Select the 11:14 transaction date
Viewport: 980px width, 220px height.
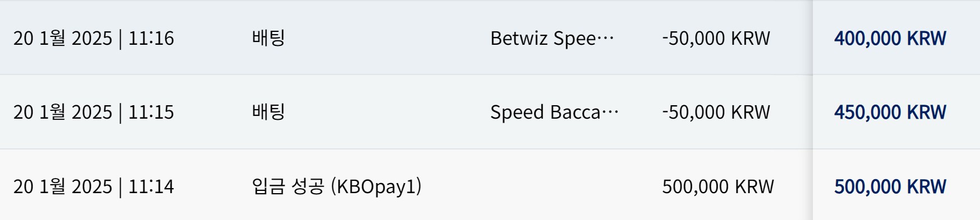(x=94, y=186)
